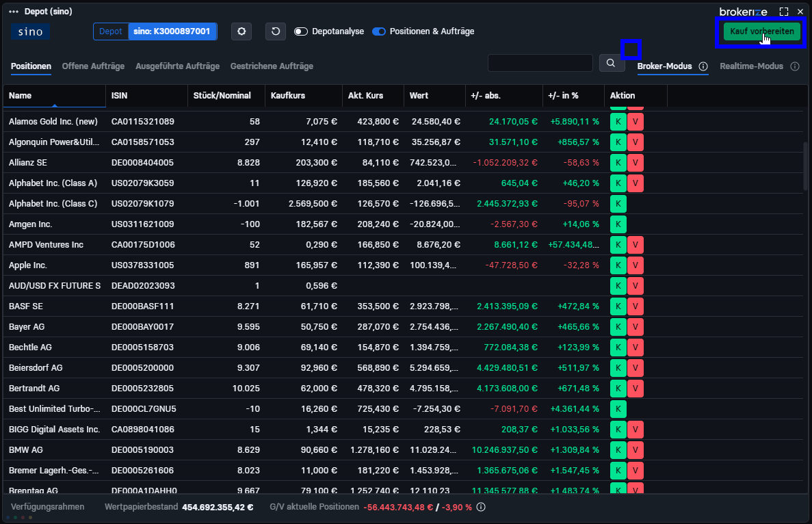Image resolution: width=812 pixels, height=524 pixels.
Task: Sort table by the Name column header
Action: (x=54, y=96)
